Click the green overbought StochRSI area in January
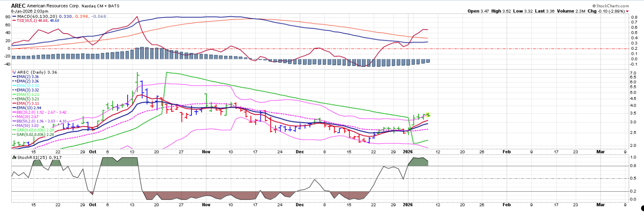 [419, 162]
